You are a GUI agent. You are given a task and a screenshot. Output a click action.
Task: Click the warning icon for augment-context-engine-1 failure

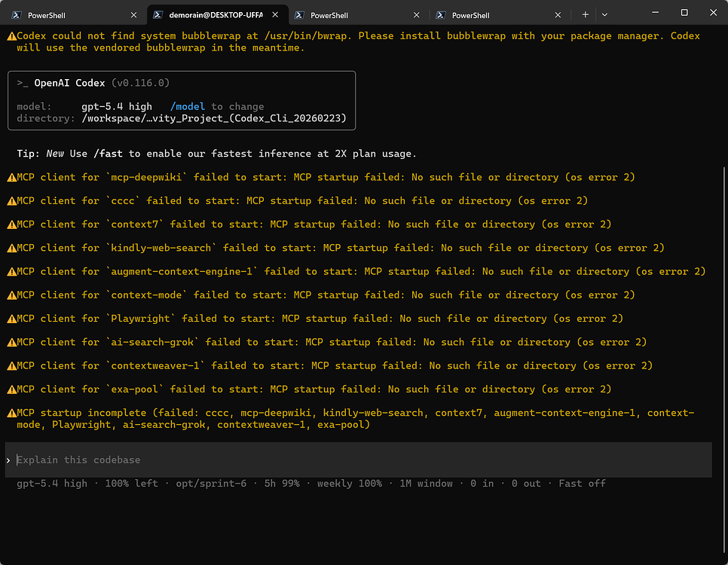11,272
